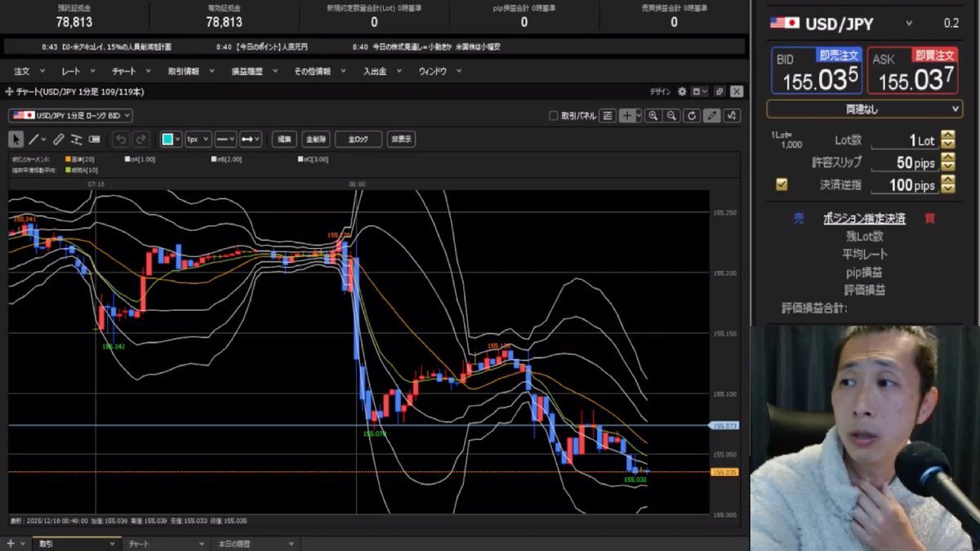Open the cyan line color swatch
Image resolution: width=980 pixels, height=551 pixels.
click(x=167, y=140)
